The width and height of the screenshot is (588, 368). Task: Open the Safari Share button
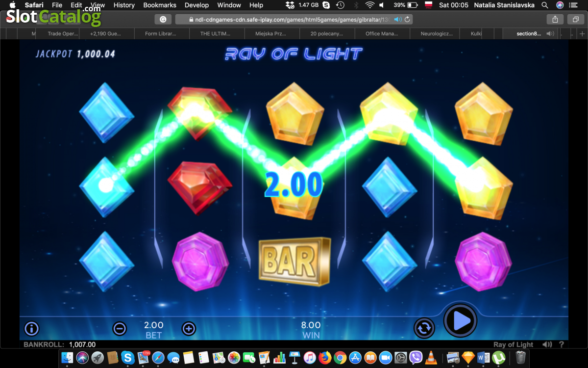pyautogui.click(x=555, y=20)
